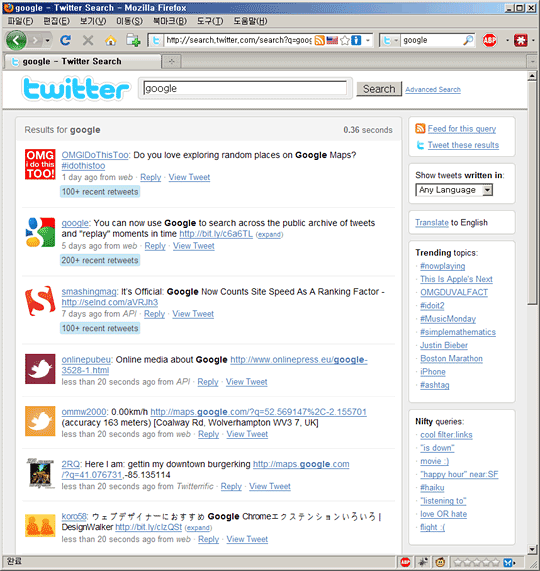Click the RSS icon beside Feed for this query
This screenshot has width=540, height=571.
click(420, 129)
